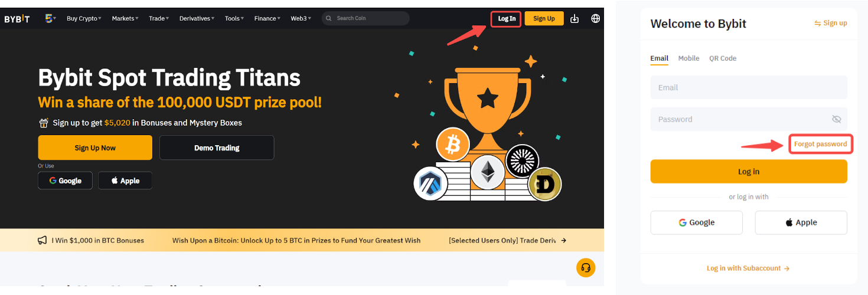Click the orange headset support icon
Screen dimensions: 868x295
(586, 267)
